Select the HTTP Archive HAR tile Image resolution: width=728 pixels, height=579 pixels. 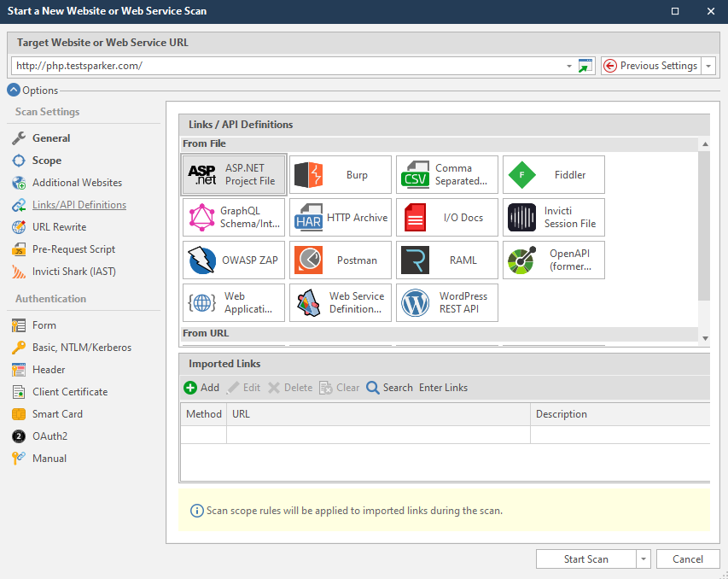[x=341, y=218]
